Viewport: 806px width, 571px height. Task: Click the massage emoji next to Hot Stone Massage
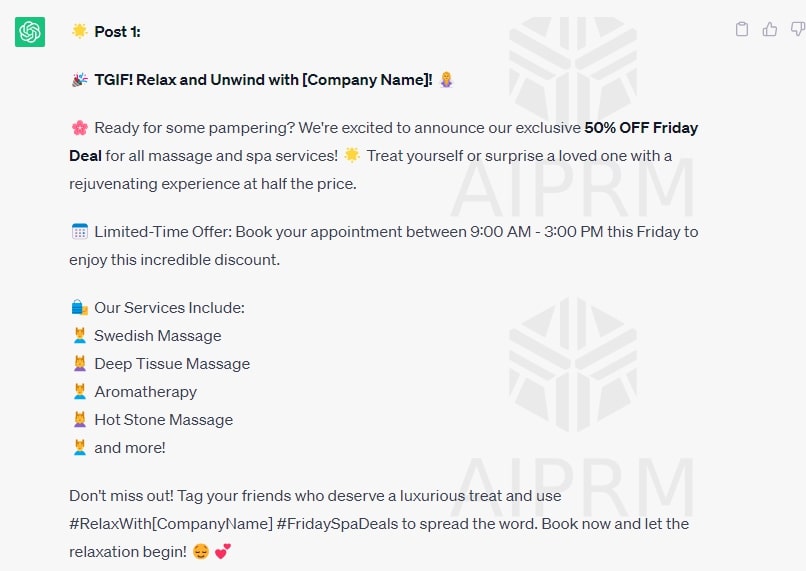coord(80,420)
